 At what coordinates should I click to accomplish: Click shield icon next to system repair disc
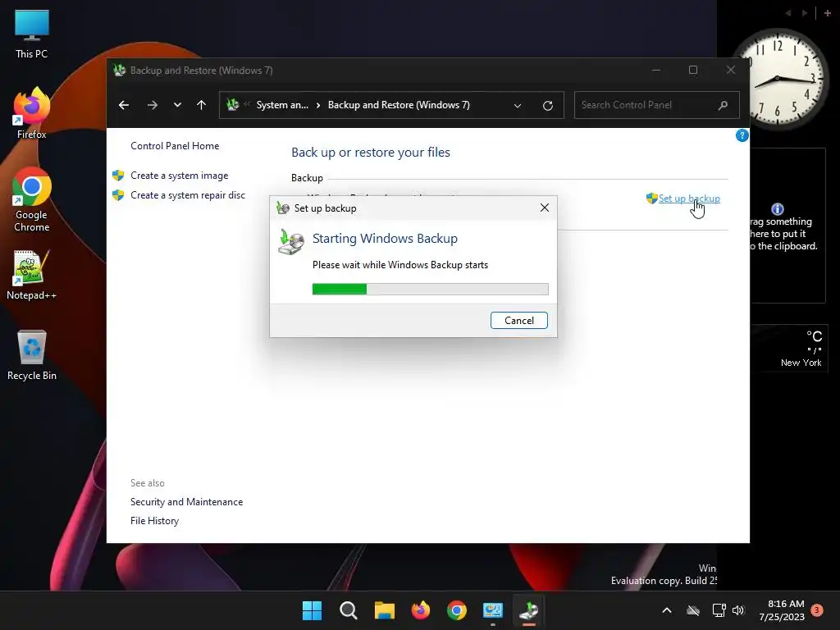point(118,195)
